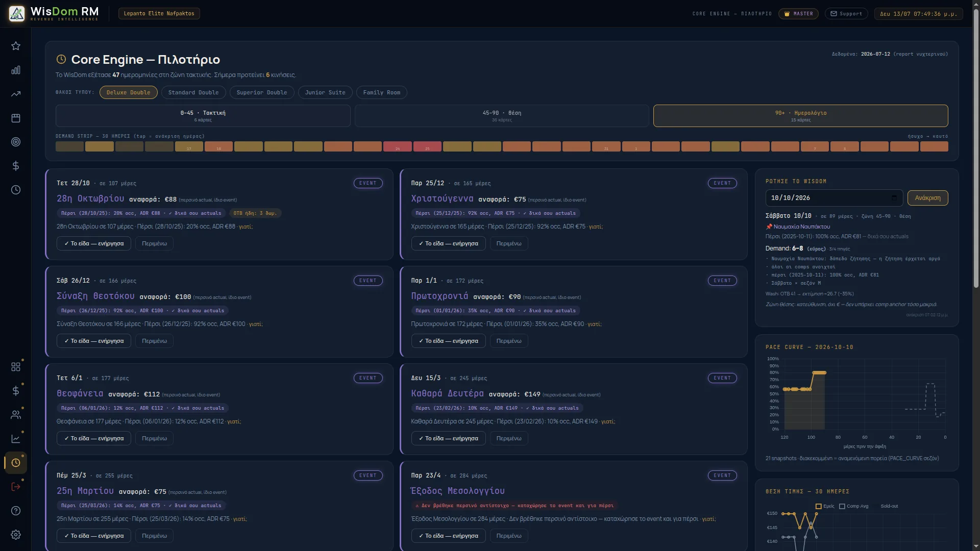980x551 pixels.
Task: Click demand strip cell labeled 18
Action: coord(218,146)
